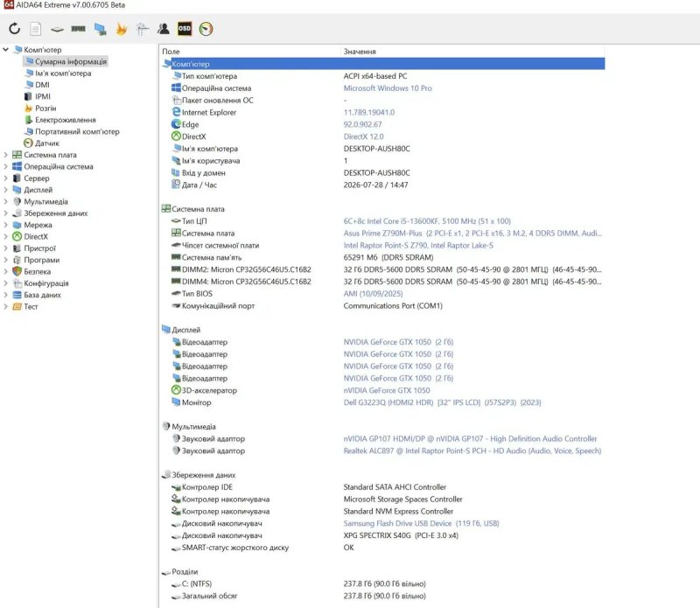Open the Samsung Flash Drive USB Device link
Image resolution: width=700 pixels, height=608 pixels.
(421, 523)
